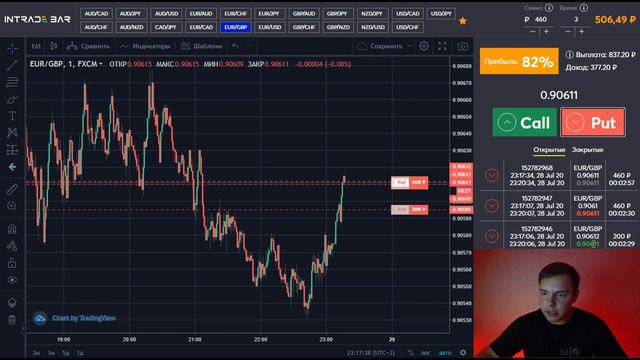Viewport: 640px width, 360px height.
Task: Switch to Закрытые closed trades tab
Action: (x=587, y=150)
